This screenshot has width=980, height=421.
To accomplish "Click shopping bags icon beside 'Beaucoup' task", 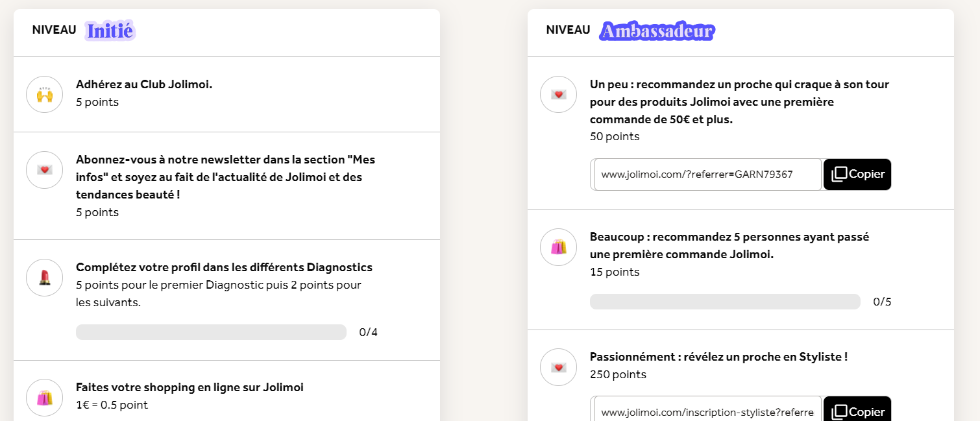I will click(558, 247).
